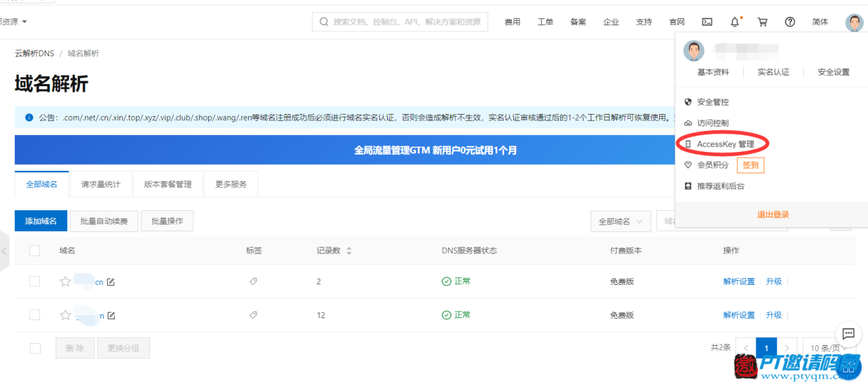868x390 pixels.
Task: Click the 添加域名 button
Action: (x=41, y=221)
